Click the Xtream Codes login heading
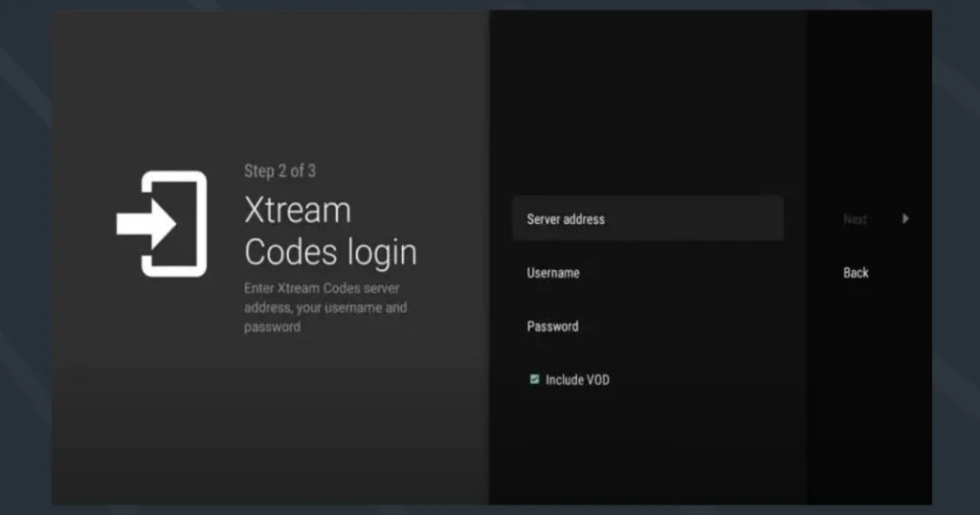This screenshot has height=515, width=980. point(330,231)
